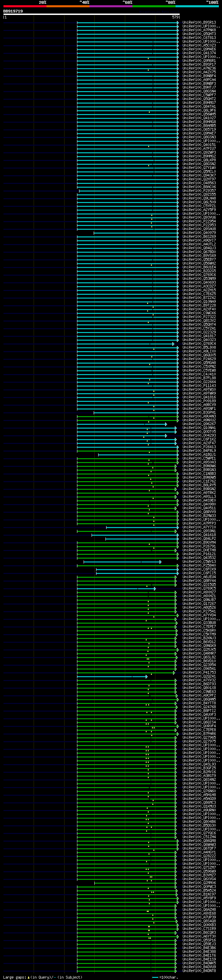Select hit label UniRef100_P09189
Screen dimensions: 222x980
point(199,400)
